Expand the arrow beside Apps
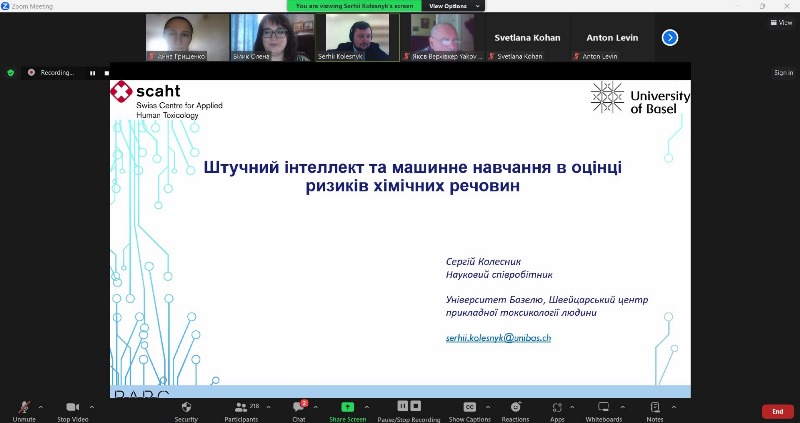 pyautogui.click(x=572, y=407)
